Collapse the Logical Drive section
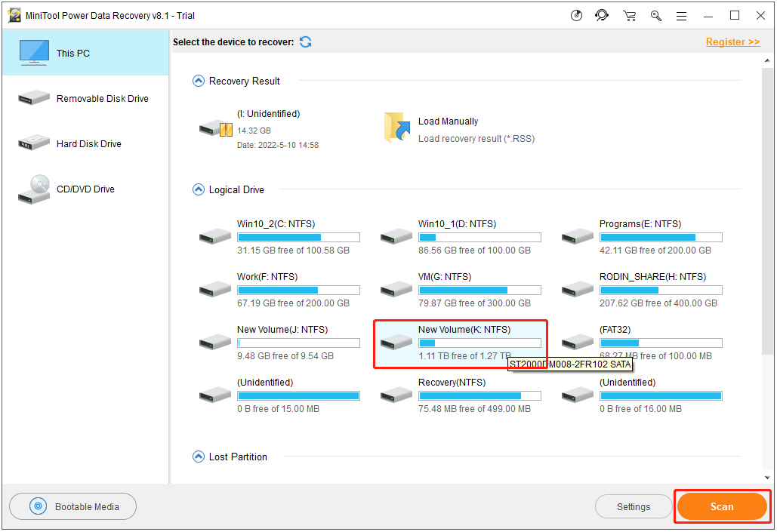 tap(198, 189)
